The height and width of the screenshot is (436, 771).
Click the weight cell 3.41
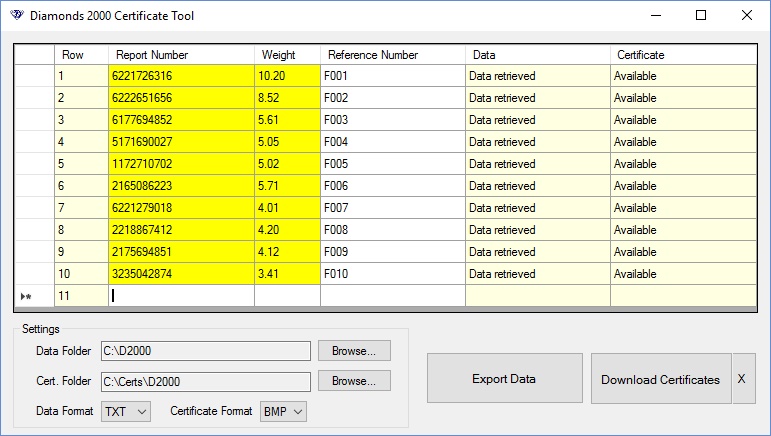pos(287,274)
